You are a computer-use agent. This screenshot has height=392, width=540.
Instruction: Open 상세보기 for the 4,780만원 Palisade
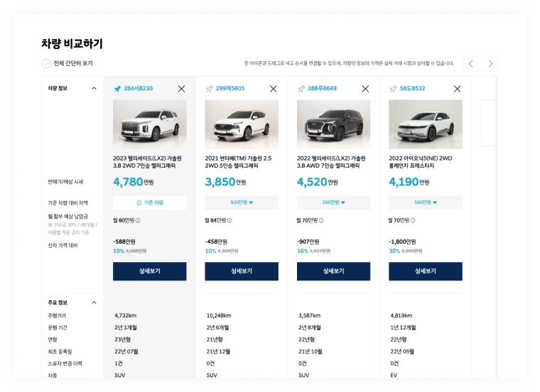coord(150,271)
